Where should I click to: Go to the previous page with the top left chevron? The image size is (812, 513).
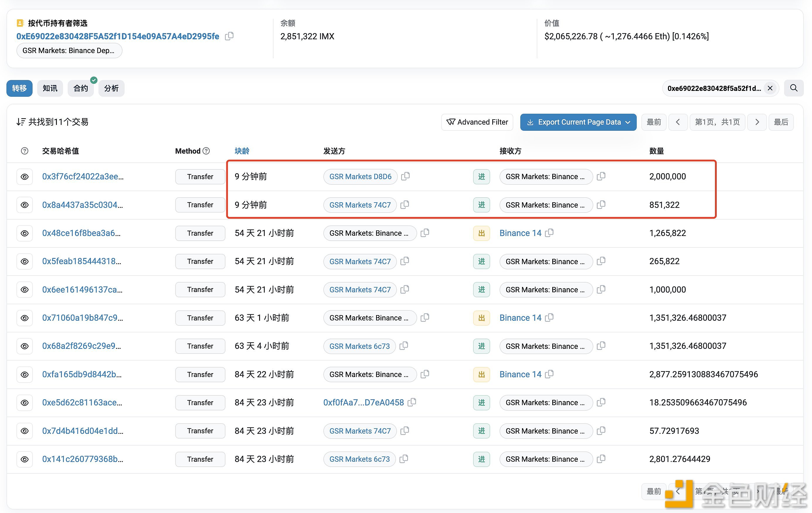678,122
